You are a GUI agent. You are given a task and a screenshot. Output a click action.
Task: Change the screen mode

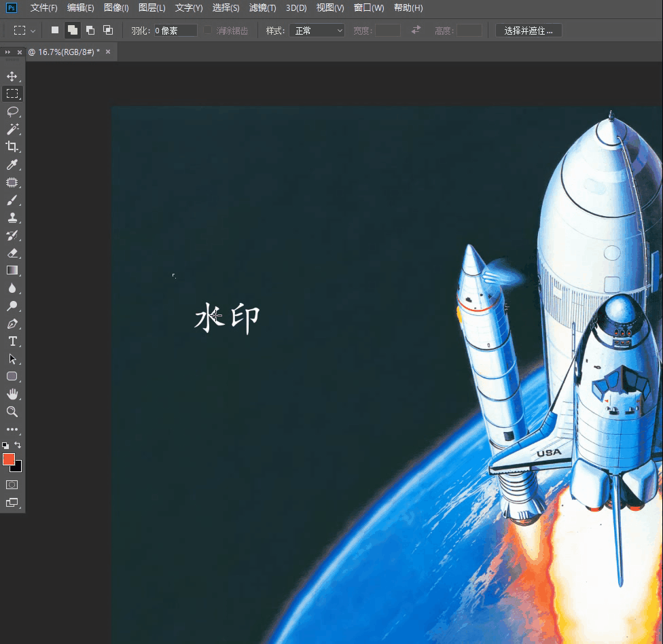(12, 502)
